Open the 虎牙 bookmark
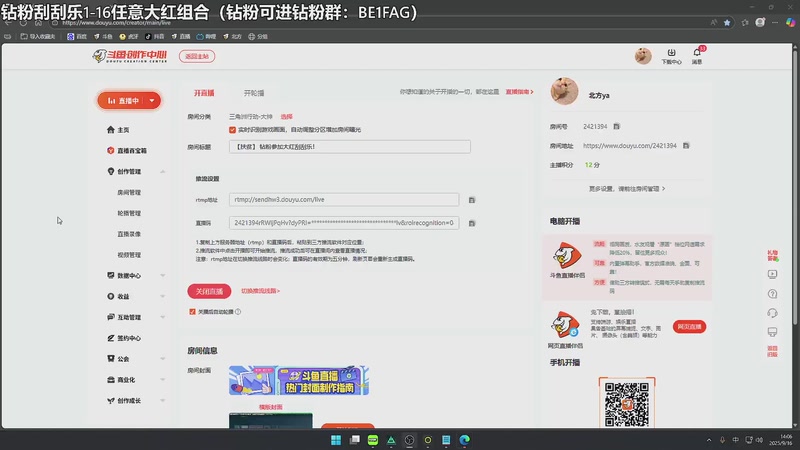This screenshot has width=800, height=450. click(129, 36)
